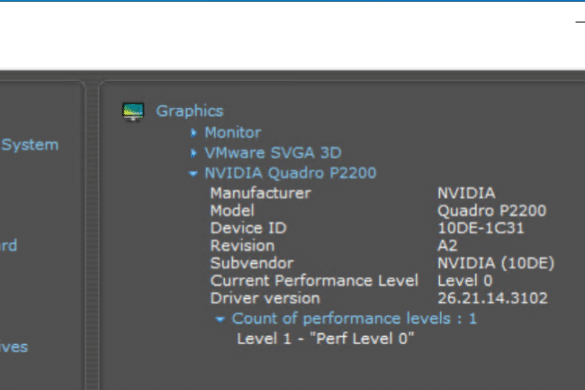This screenshot has height=390, width=585.
Task: Click the Revision label
Action: (243, 246)
